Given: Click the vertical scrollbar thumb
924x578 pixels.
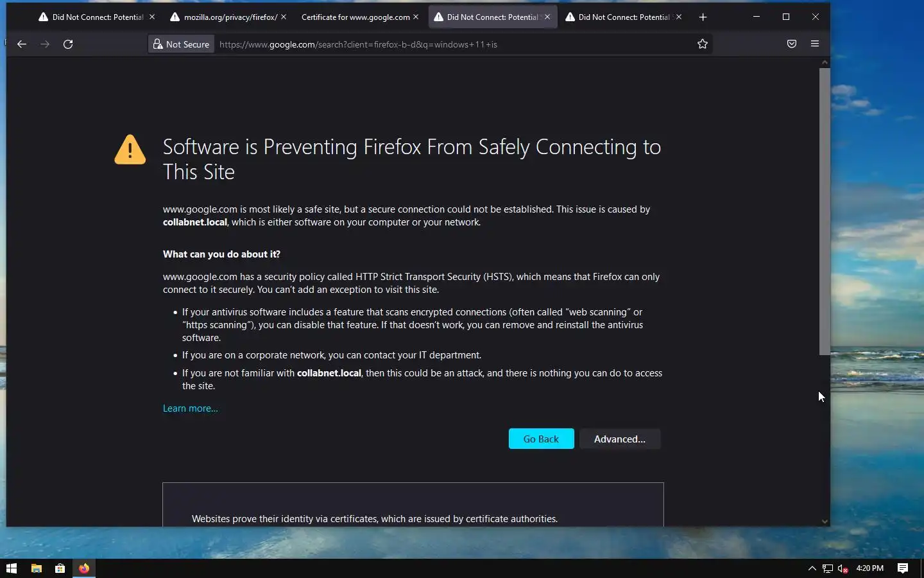Looking at the screenshot, I should (825, 211).
